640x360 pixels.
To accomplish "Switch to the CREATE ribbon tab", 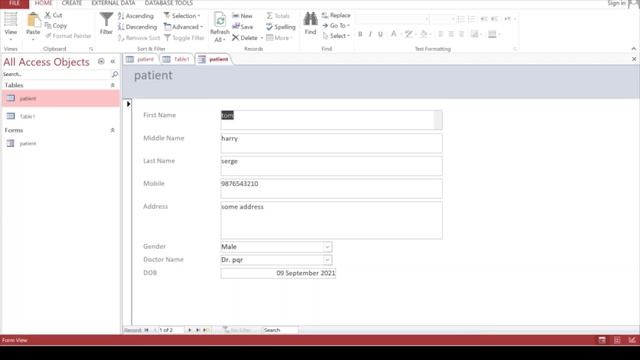I will pos(72,3).
